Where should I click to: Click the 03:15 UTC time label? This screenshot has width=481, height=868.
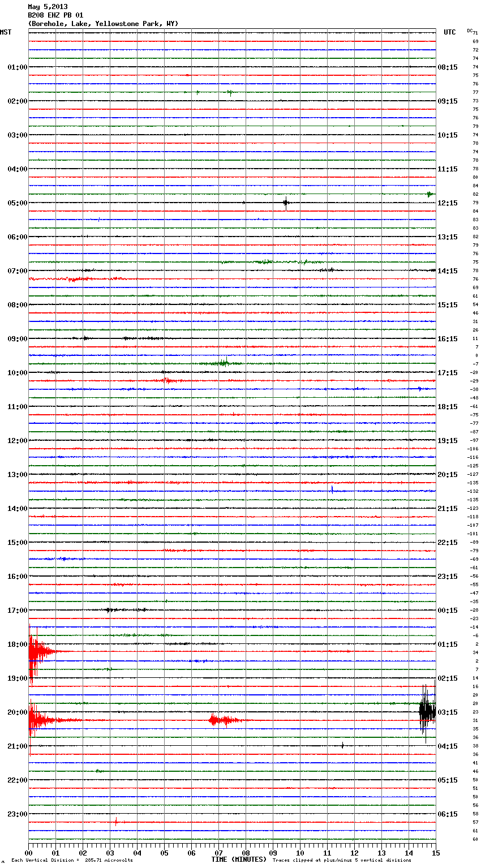click(448, 712)
